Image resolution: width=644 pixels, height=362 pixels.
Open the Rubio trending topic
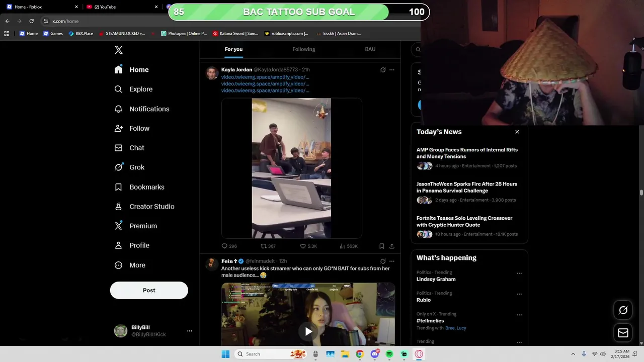(x=424, y=300)
